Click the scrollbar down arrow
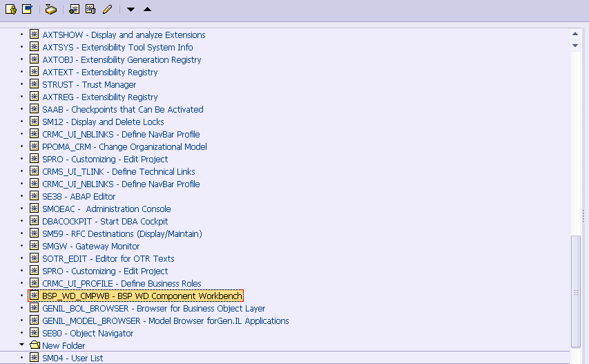Viewport: 589px width, 364px height. (575, 46)
